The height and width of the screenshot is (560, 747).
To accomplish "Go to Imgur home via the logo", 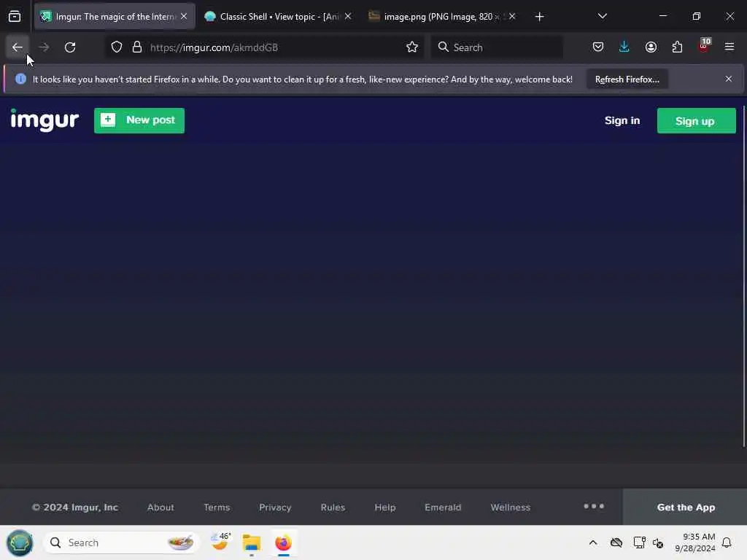I will point(44,120).
